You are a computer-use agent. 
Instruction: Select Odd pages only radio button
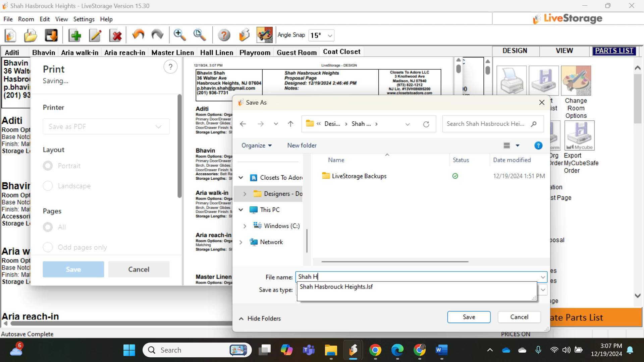(x=48, y=247)
